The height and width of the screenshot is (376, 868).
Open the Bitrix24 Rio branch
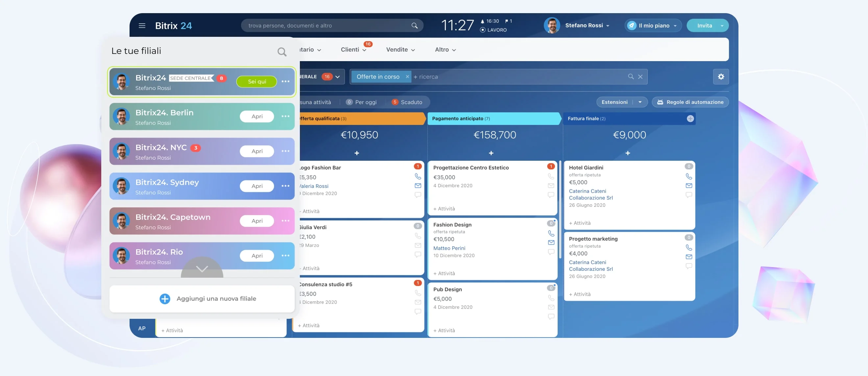pos(257,256)
